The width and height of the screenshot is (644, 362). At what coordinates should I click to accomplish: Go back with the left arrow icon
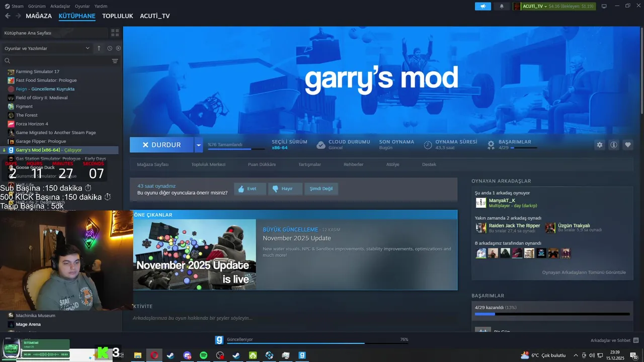pyautogui.click(x=8, y=16)
